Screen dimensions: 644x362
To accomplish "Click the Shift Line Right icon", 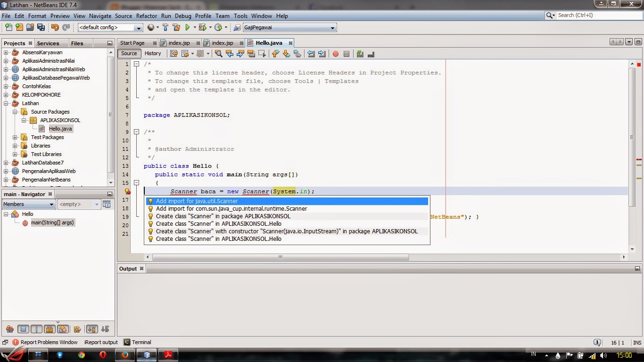I will [x=322, y=54].
